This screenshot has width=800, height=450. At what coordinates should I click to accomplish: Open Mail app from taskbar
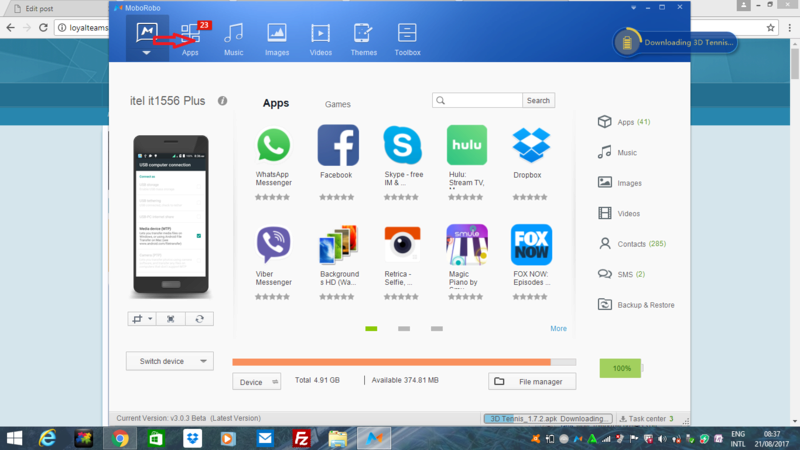pyautogui.click(x=265, y=438)
